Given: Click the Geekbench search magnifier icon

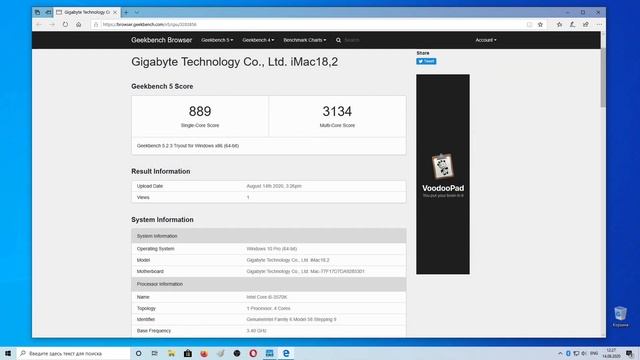Looking at the screenshot, I should point(338,40).
